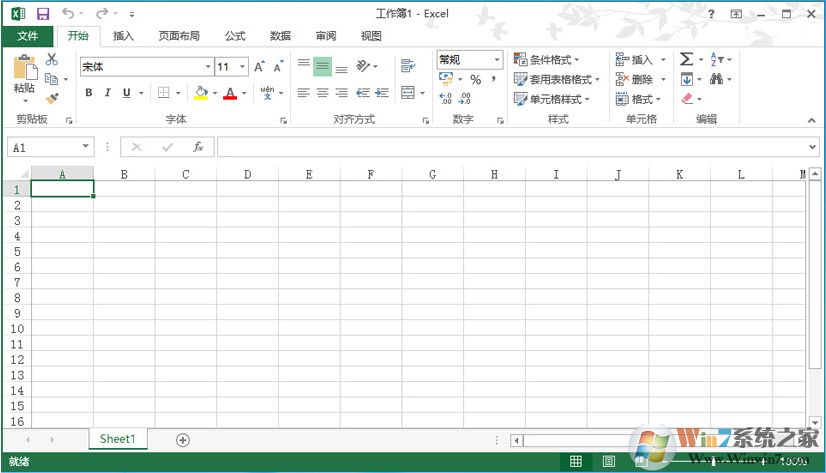Add a new sheet with the plus button
This screenshot has height=473, width=826.
coord(183,439)
